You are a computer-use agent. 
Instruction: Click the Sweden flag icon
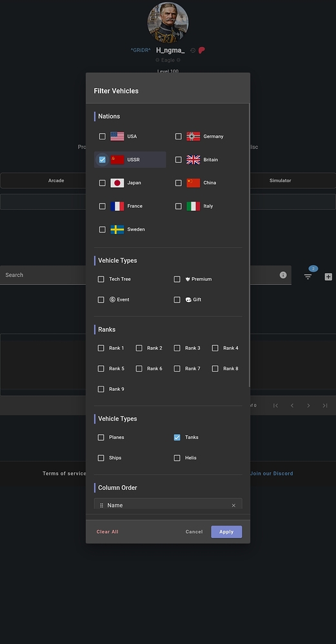click(x=117, y=230)
